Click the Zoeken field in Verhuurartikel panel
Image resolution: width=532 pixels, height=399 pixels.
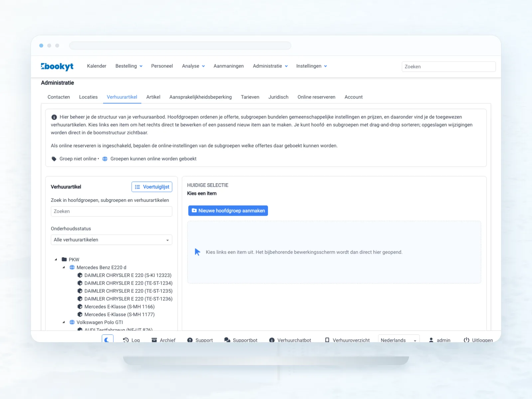coord(111,211)
